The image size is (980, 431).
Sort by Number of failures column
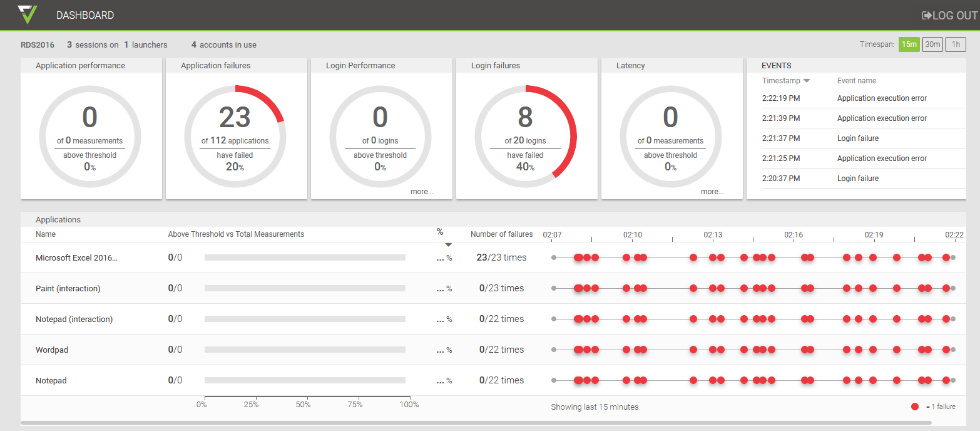[502, 234]
